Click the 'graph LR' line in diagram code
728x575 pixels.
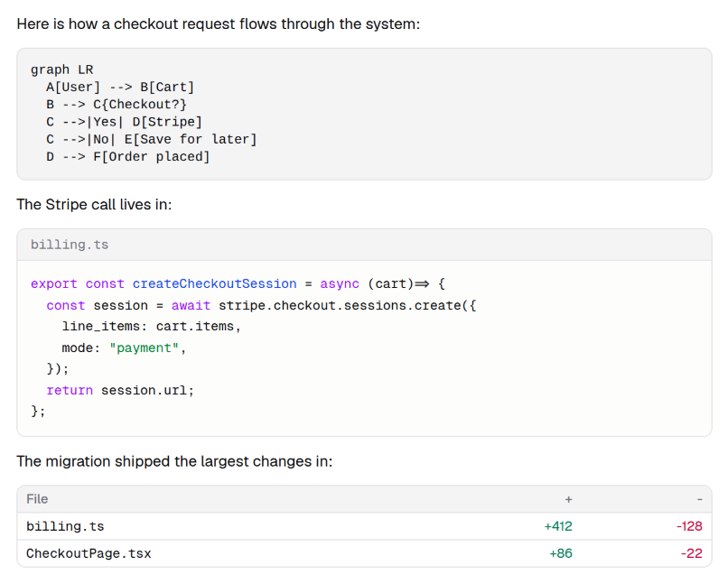[x=61, y=70]
